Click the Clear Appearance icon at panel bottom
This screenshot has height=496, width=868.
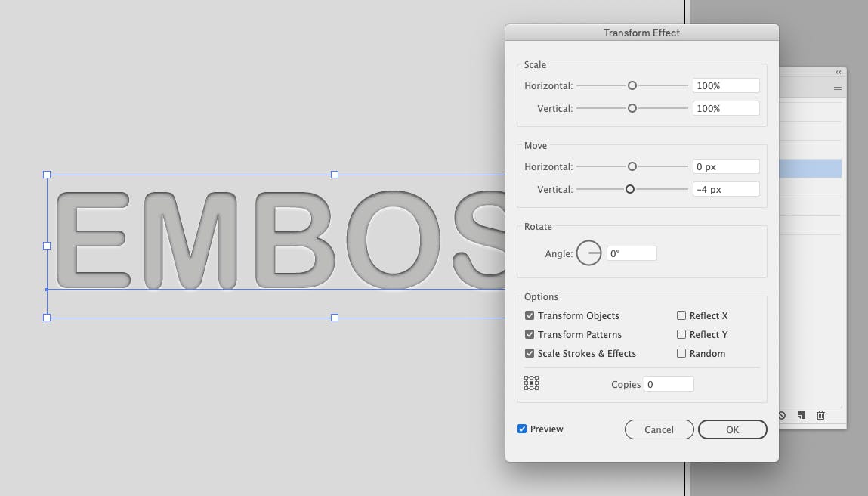pyautogui.click(x=782, y=415)
